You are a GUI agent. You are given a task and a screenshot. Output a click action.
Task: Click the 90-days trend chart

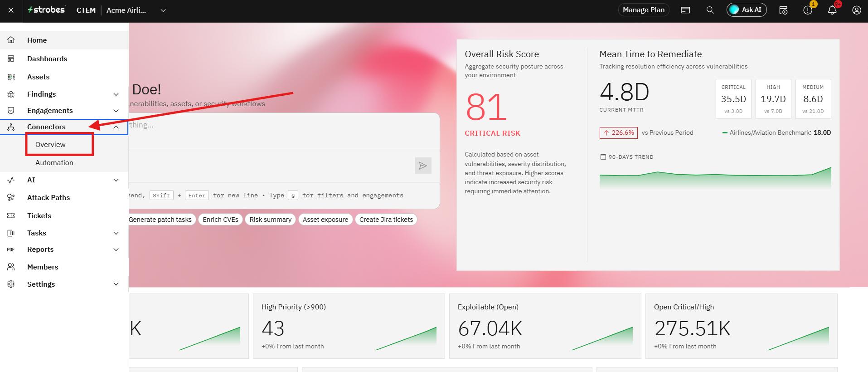(x=715, y=178)
